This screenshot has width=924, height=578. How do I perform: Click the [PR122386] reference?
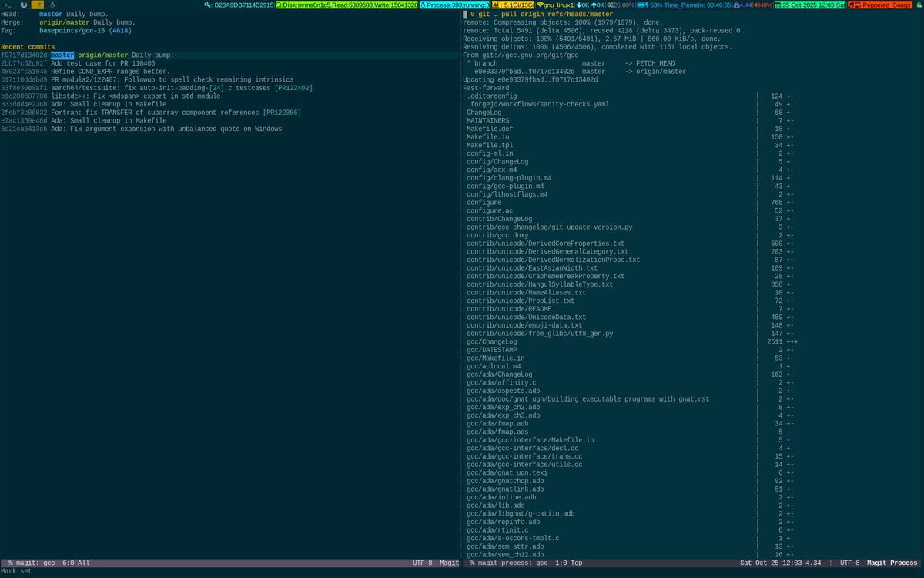pyautogui.click(x=282, y=113)
